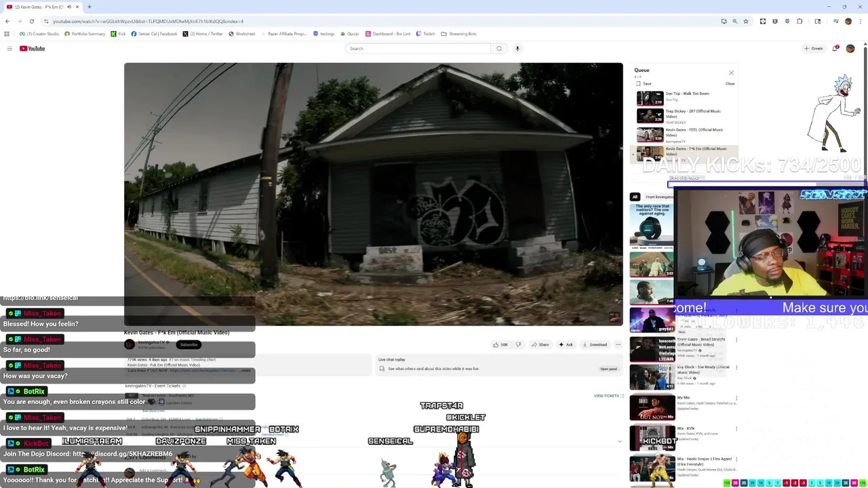Click the YouTube search field
Screen dimensions: 868x488
[x=418, y=48]
